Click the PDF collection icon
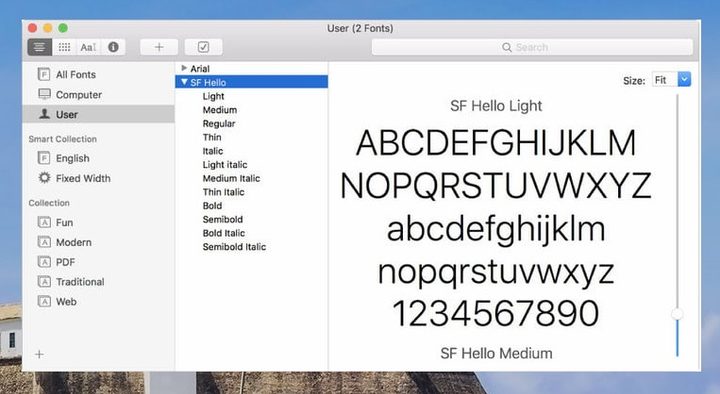This screenshot has width=720, height=394. (44, 262)
